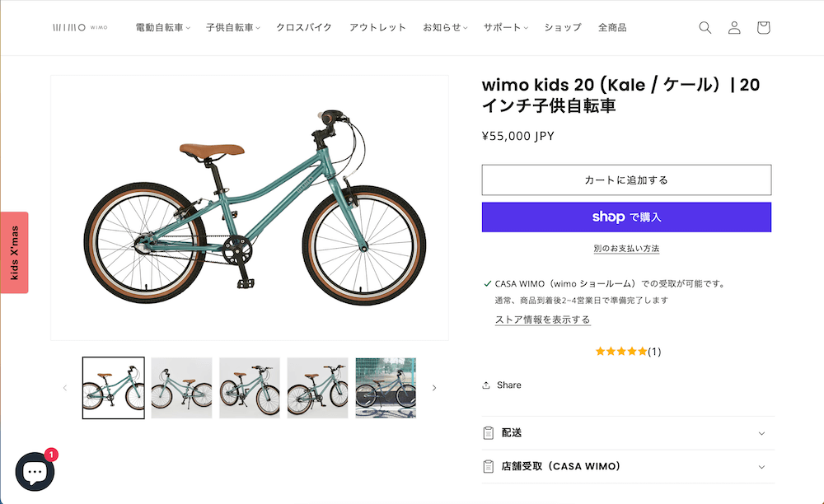The image size is (824, 504).
Task: Select the outdoor bike photo thumbnail
Action: (386, 388)
